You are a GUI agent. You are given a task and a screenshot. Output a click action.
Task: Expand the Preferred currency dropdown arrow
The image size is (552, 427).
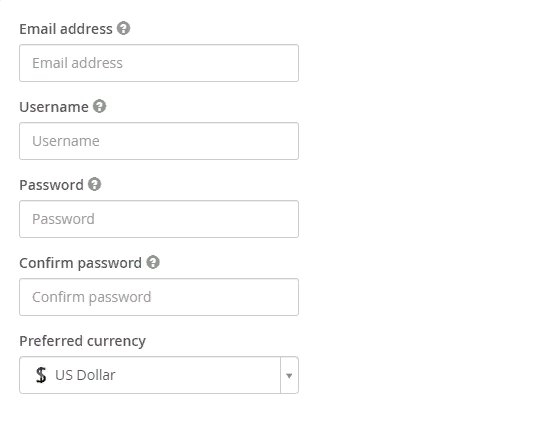click(x=289, y=376)
